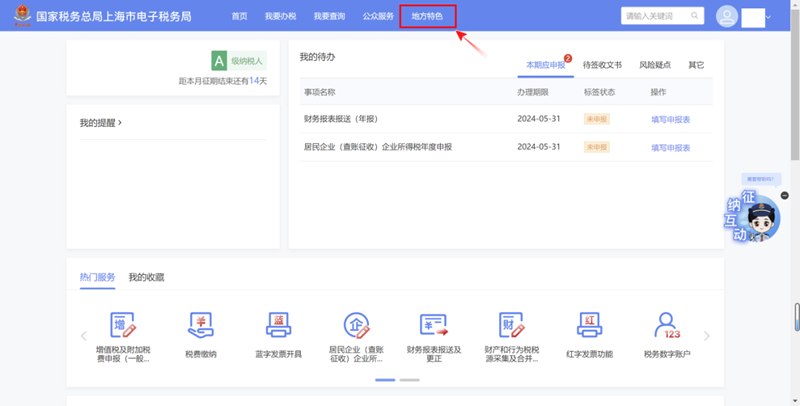Click the 税费缴纳 payment icon
Screen dimensions: 800x406
pos(201,326)
